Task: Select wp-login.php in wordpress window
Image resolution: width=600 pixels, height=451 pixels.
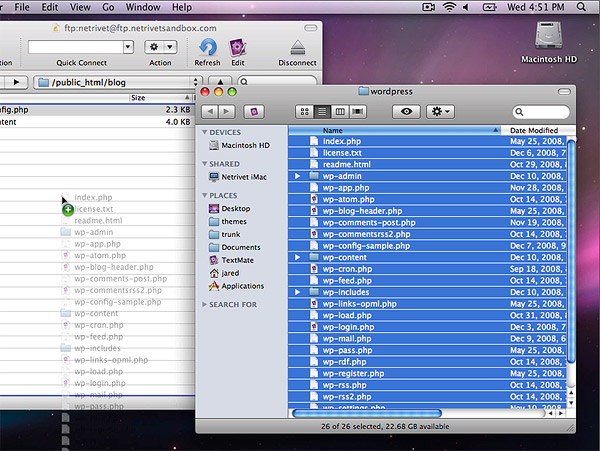Action: pyautogui.click(x=427, y=327)
